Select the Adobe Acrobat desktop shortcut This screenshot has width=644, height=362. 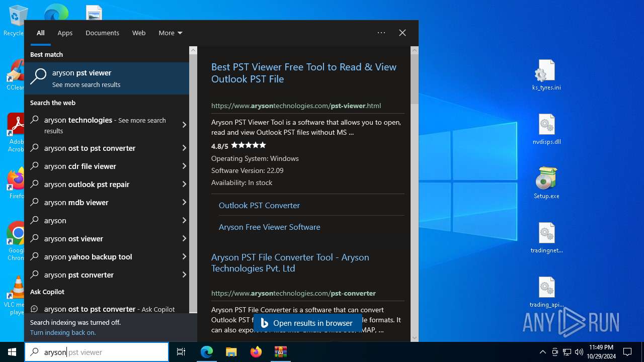pyautogui.click(x=16, y=132)
